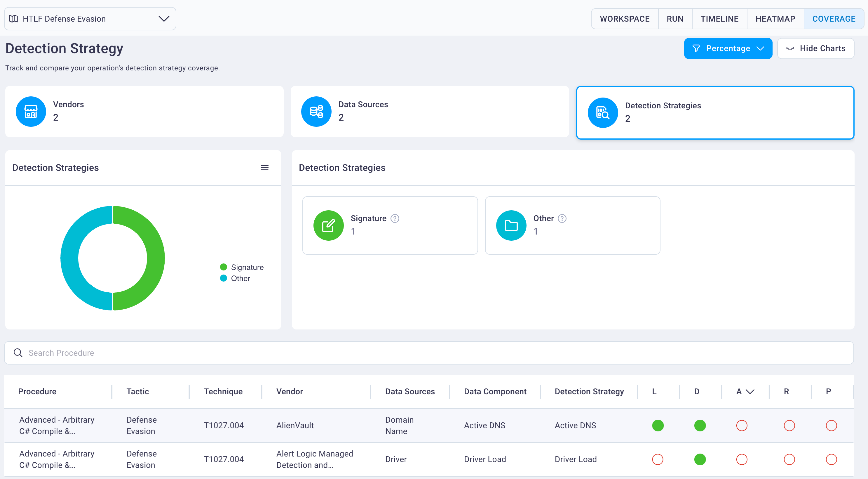Image resolution: width=868 pixels, height=479 pixels.
Task: Click the L column header
Action: tap(654, 391)
